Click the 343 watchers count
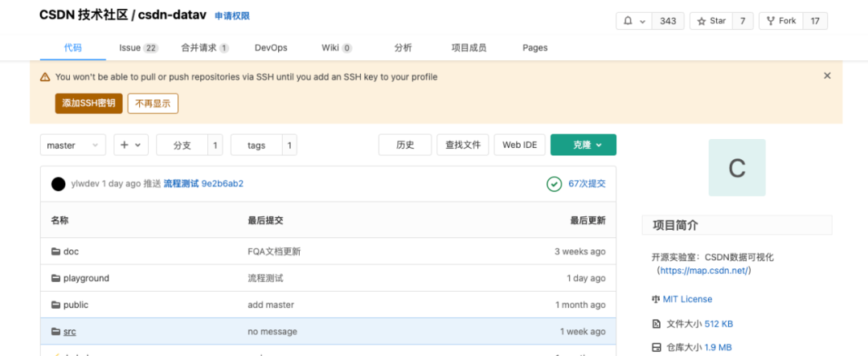 [668, 21]
